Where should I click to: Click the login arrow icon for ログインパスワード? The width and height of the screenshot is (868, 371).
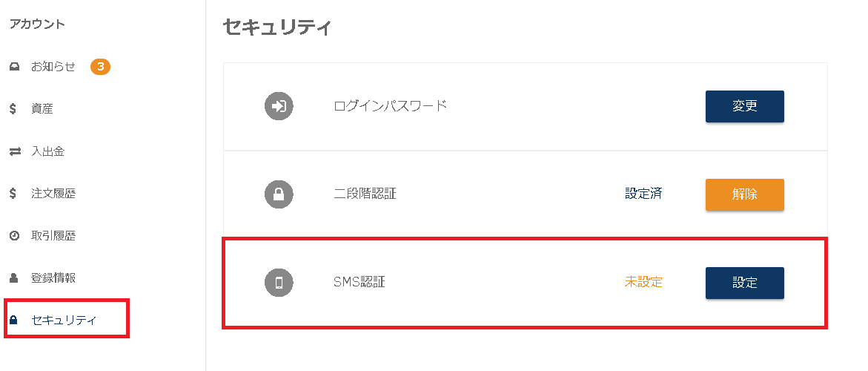pyautogui.click(x=279, y=106)
